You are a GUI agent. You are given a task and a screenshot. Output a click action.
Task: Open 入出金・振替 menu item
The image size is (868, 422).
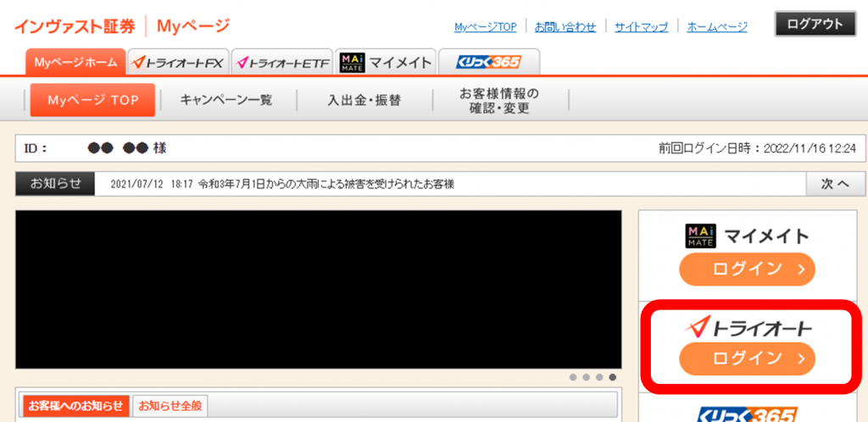coord(364,100)
